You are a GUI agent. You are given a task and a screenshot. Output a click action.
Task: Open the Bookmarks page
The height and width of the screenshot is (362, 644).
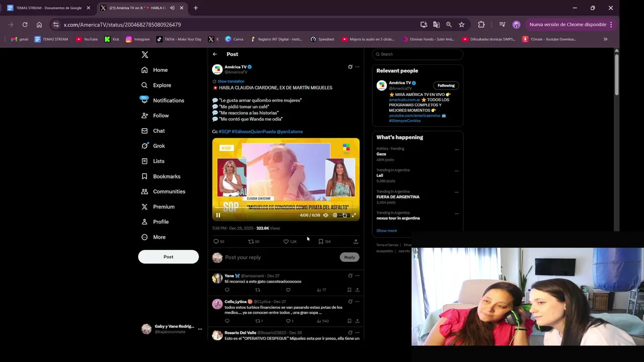[160, 176]
